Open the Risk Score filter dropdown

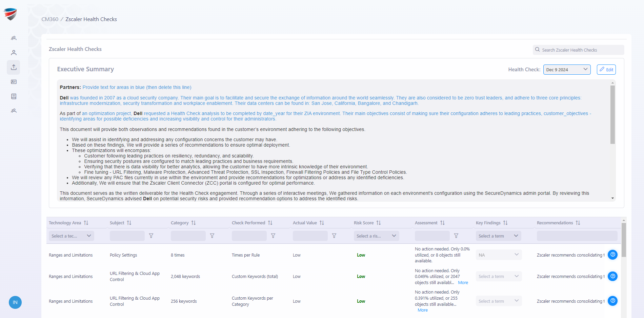(376, 236)
